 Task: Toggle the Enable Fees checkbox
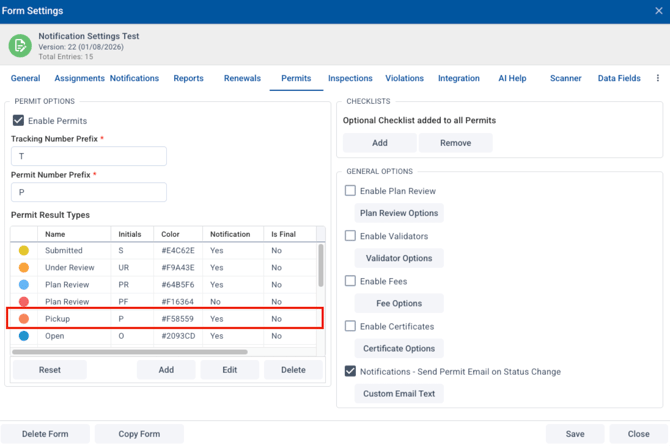(x=350, y=281)
